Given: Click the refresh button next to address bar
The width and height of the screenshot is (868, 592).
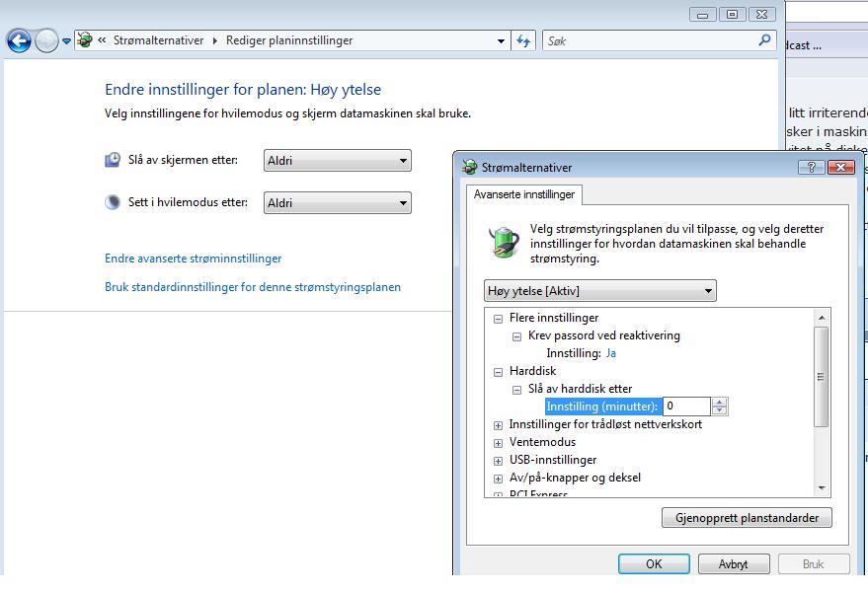Looking at the screenshot, I should click(523, 40).
